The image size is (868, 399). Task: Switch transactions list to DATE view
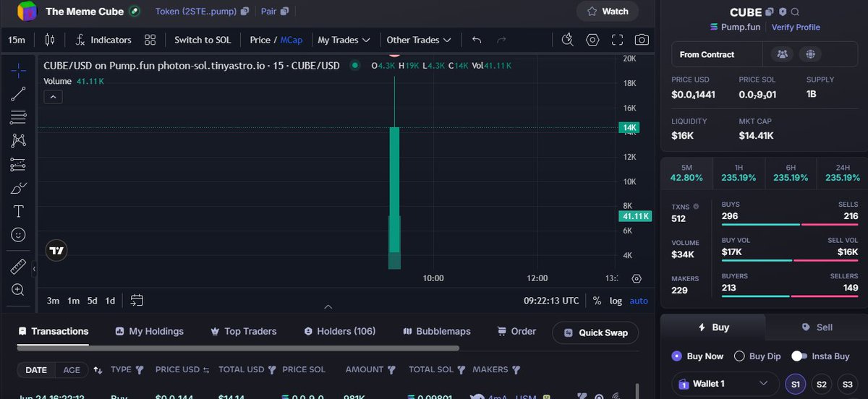36,369
